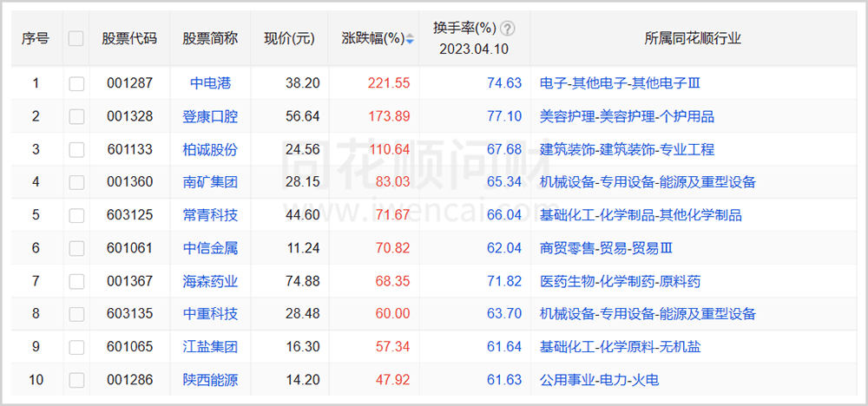Screen dimensions: 868x406
Task: Click the date 2023.04.10 in header
Action: click(x=474, y=49)
